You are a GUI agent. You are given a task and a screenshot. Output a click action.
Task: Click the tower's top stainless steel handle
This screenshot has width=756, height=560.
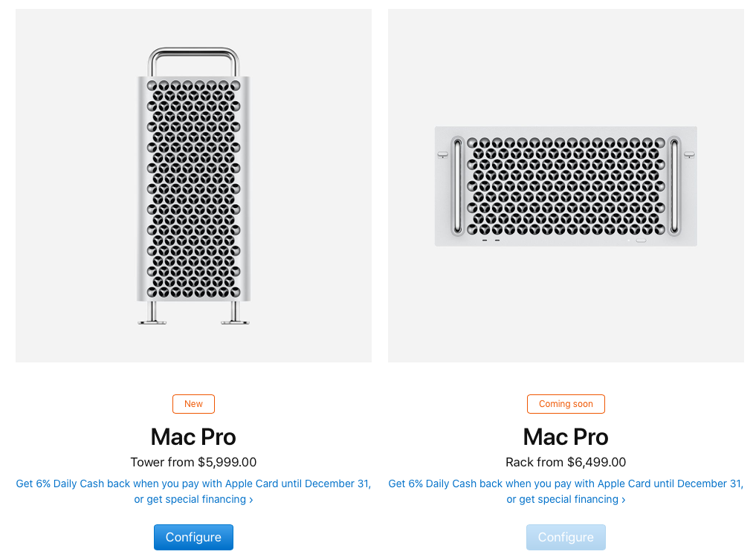(193, 53)
